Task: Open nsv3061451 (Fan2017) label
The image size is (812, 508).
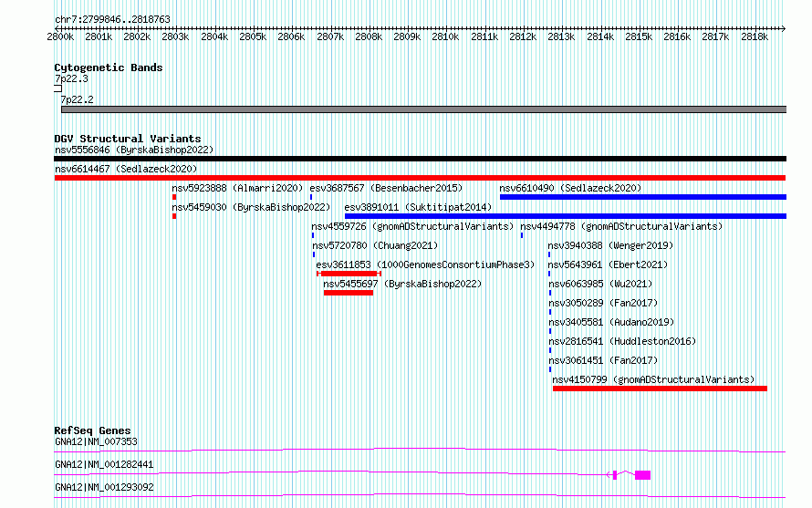Action: [603, 360]
